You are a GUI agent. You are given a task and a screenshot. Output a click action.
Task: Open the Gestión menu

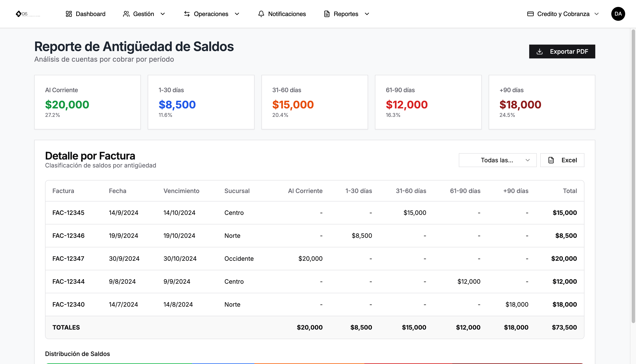144,14
